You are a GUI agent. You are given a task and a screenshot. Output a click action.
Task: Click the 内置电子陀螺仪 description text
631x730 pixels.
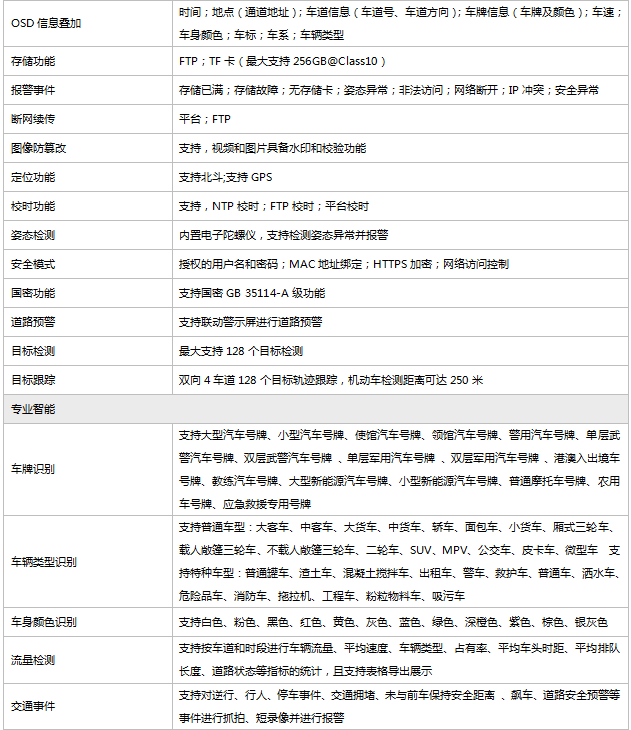click(x=283, y=235)
